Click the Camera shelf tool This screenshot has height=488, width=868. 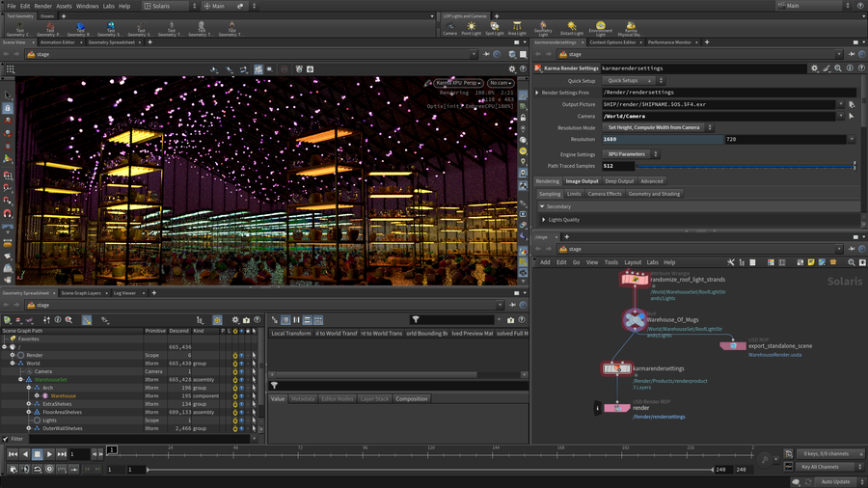[x=449, y=28]
